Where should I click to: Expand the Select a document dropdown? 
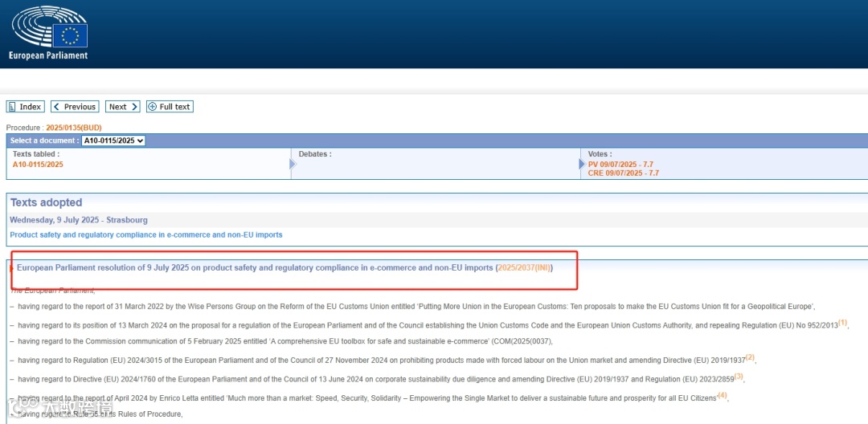(113, 141)
